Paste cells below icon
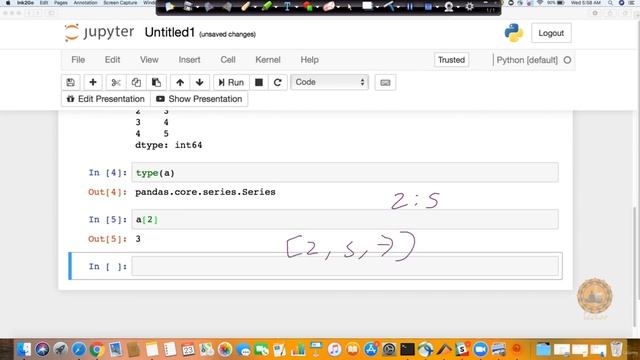 pos(156,82)
